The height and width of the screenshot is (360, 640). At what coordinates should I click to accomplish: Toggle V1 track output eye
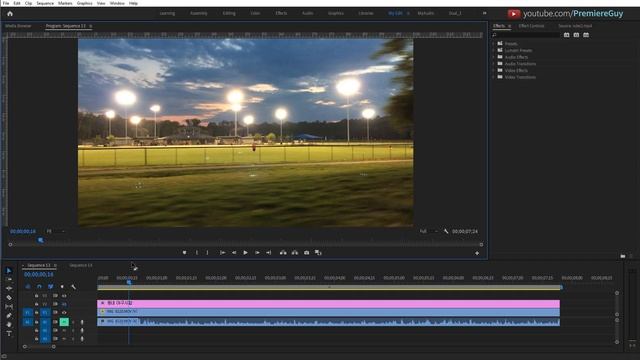[64, 313]
